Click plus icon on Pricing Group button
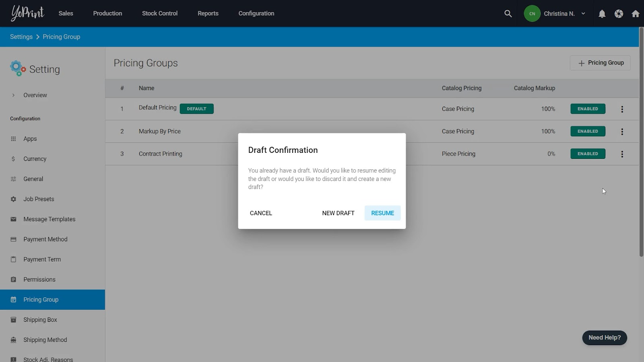Screen dimensions: 644x362 (581, 63)
